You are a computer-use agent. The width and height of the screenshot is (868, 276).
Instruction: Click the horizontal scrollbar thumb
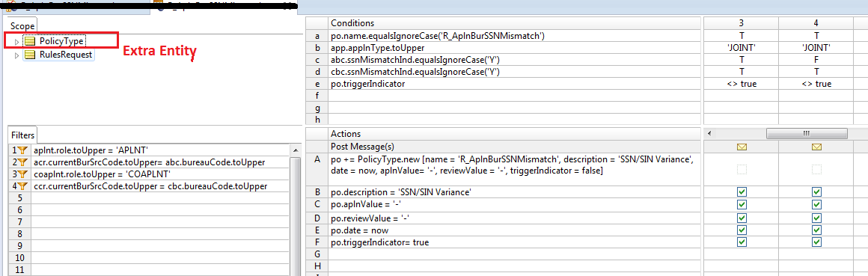point(807,133)
